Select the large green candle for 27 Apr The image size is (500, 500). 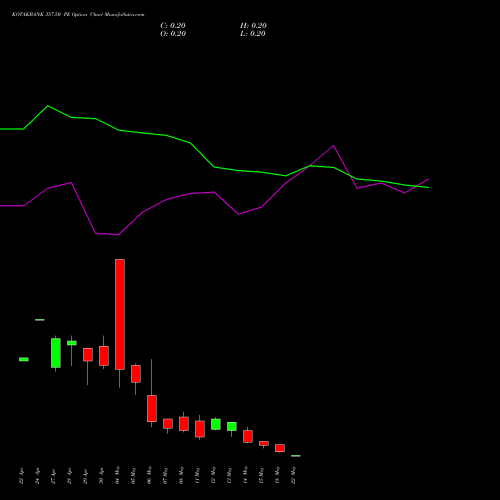56,353
